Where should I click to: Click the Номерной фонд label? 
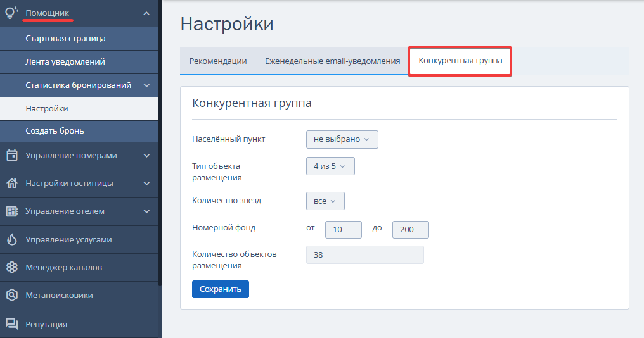point(224,228)
